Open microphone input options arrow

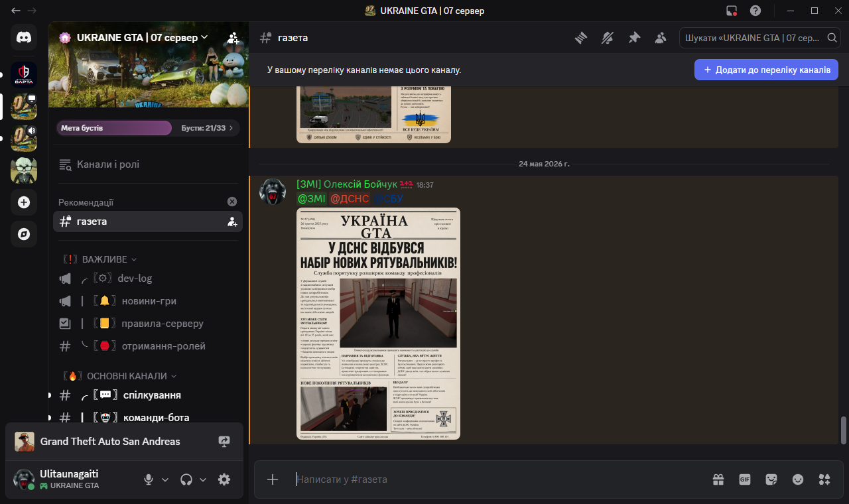click(x=165, y=479)
